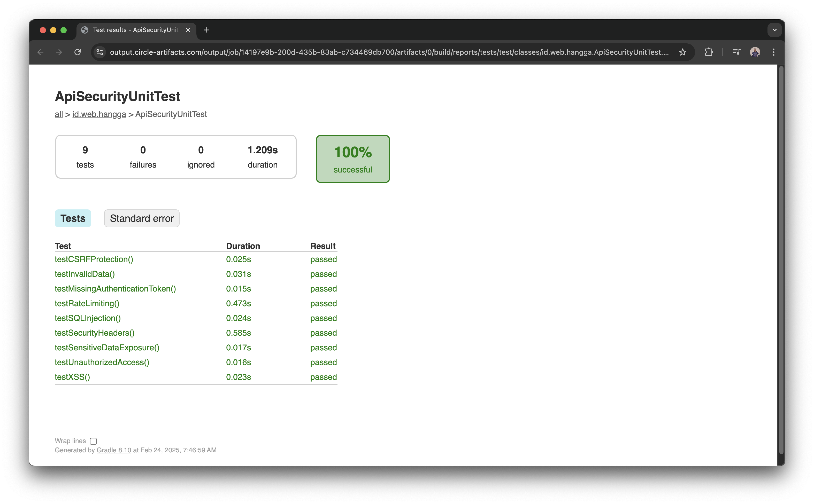The height and width of the screenshot is (504, 814).
Task: Open a new tab with the plus button
Action: click(x=207, y=30)
